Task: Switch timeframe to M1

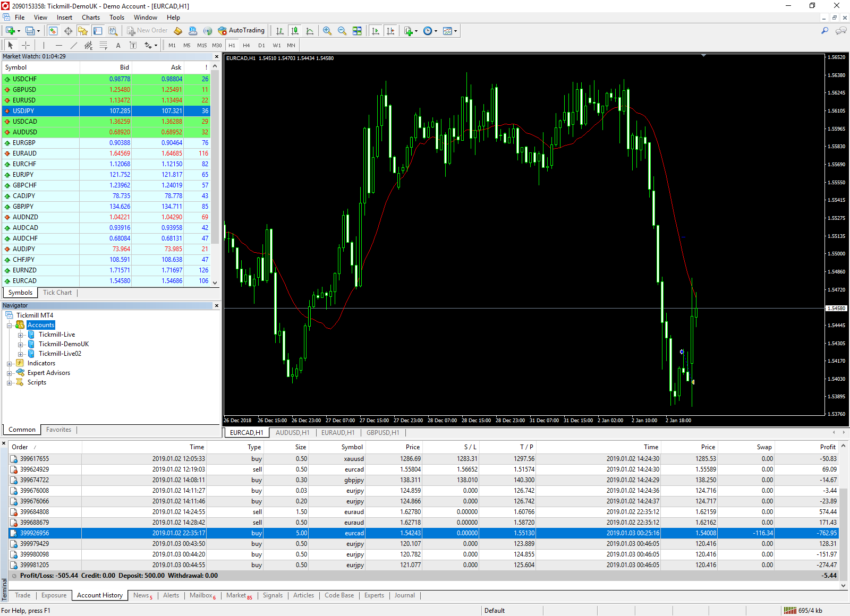Action: pos(172,46)
